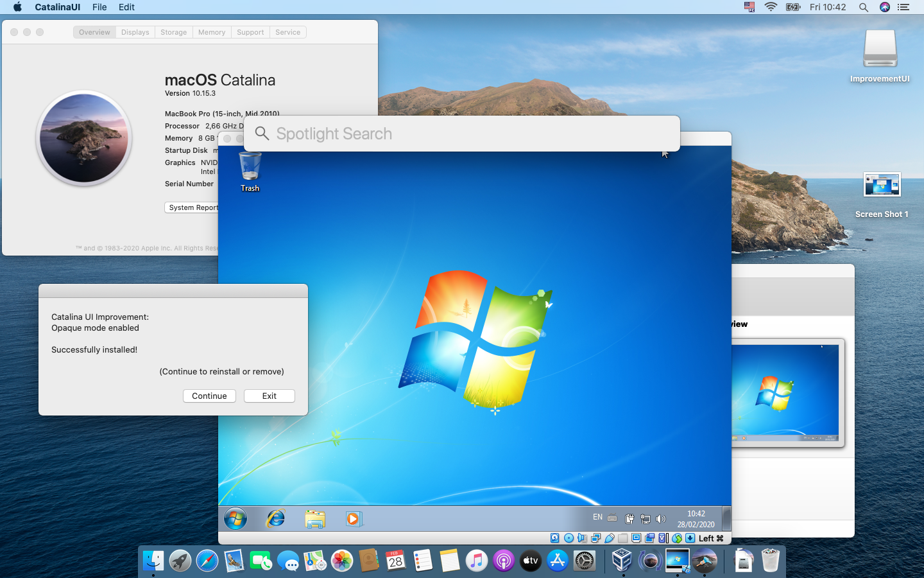Image resolution: width=924 pixels, height=578 pixels.
Task: Click Windows tray network icon
Action: point(645,519)
